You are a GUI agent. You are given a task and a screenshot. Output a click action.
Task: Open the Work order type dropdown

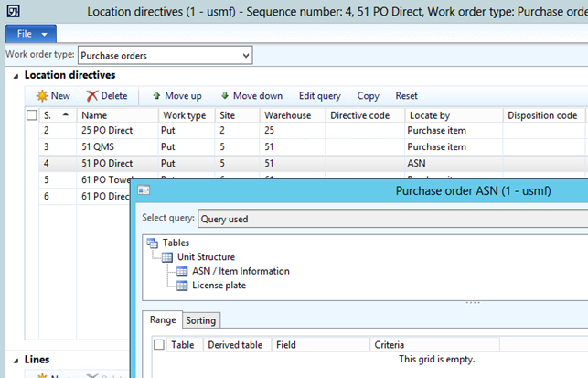pyautogui.click(x=243, y=57)
